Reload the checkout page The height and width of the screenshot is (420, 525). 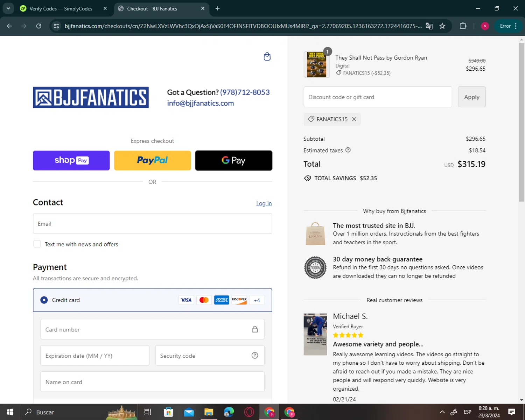tap(39, 26)
